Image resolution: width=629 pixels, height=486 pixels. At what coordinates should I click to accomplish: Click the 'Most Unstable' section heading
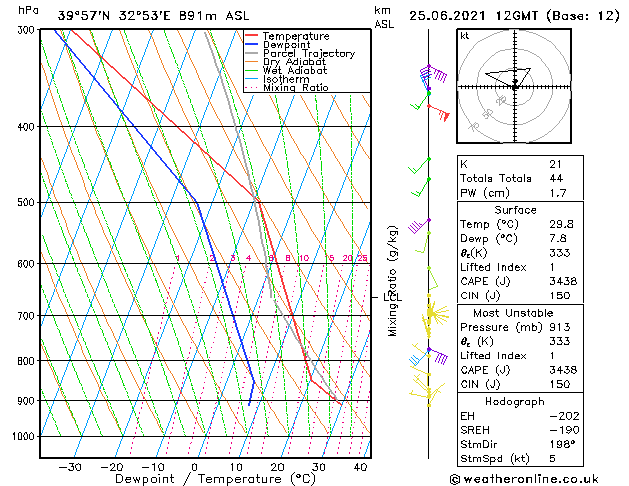tap(513, 313)
